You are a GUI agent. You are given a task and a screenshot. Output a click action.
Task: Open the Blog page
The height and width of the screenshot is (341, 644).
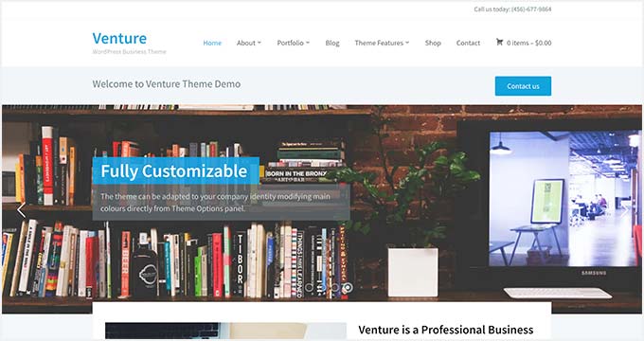(x=332, y=43)
